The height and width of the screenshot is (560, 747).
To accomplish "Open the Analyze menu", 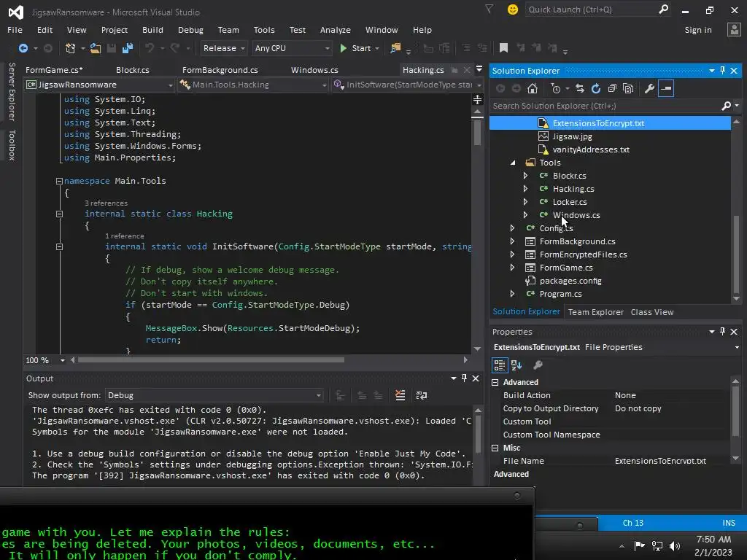I will [x=336, y=30].
